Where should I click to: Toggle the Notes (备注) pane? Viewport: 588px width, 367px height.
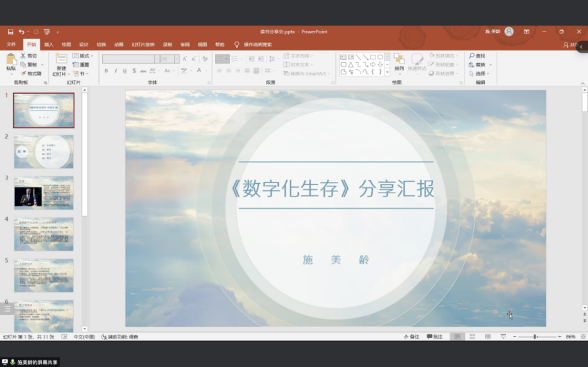412,337
